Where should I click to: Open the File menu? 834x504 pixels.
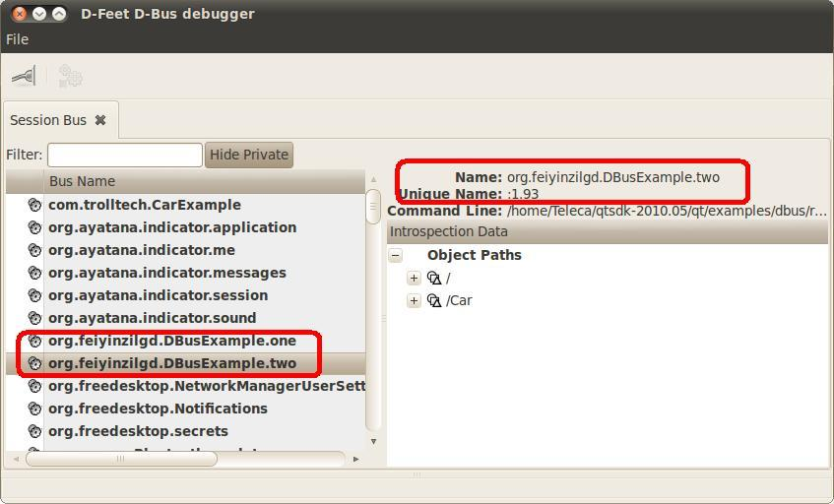tap(17, 39)
